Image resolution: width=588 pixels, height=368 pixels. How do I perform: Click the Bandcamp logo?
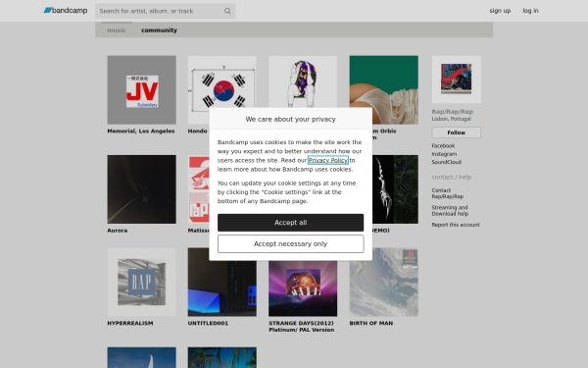pyautogui.click(x=66, y=11)
